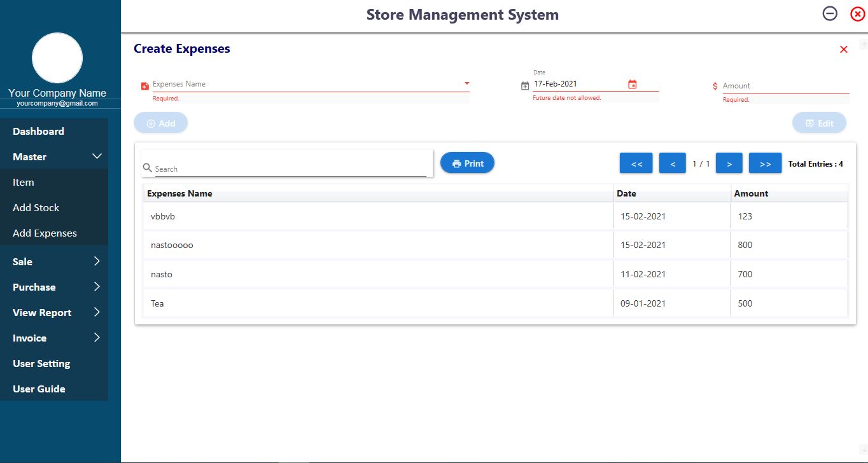The height and width of the screenshot is (463, 868).
Task: Select the Tea expense row
Action: [x=496, y=303]
